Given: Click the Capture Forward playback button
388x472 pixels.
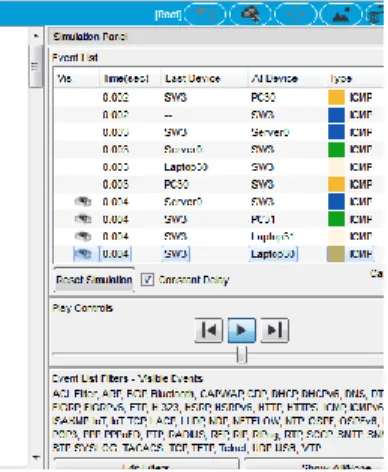Looking at the screenshot, I should coord(274,330).
